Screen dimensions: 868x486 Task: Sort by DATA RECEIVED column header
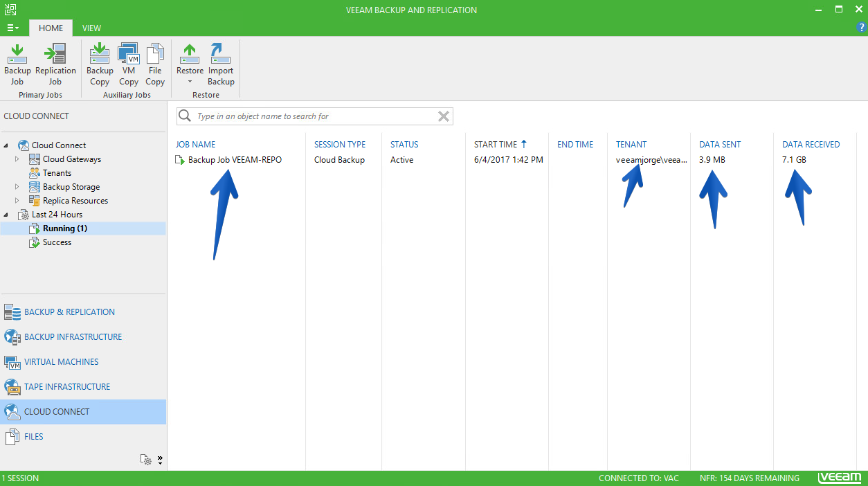click(x=811, y=145)
